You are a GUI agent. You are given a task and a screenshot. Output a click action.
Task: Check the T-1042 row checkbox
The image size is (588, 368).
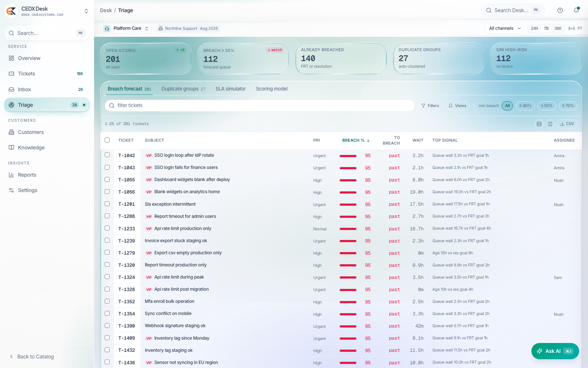(107, 155)
